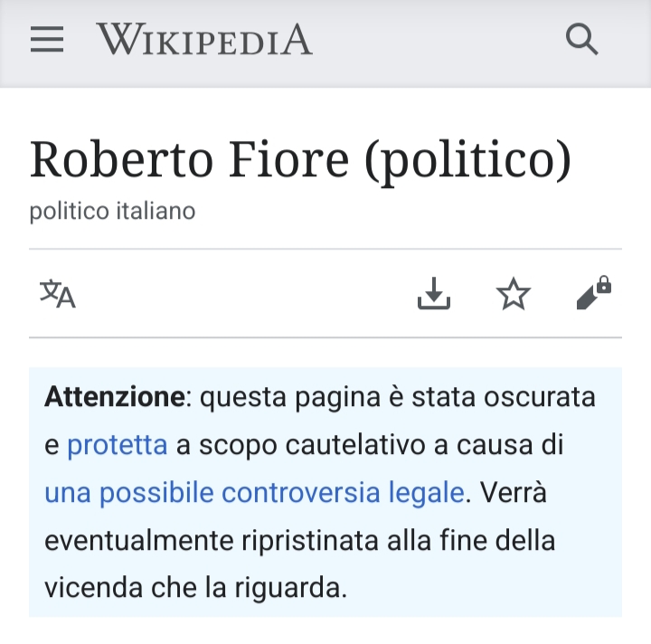Screen dimensions: 651x644
Task: Click the bold 'Attenzione' word
Action: [115, 396]
